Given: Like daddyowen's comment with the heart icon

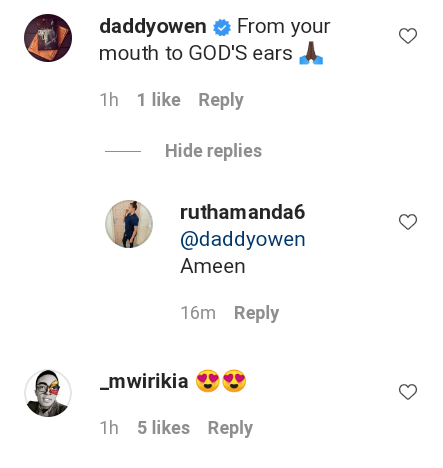Looking at the screenshot, I should (x=408, y=36).
